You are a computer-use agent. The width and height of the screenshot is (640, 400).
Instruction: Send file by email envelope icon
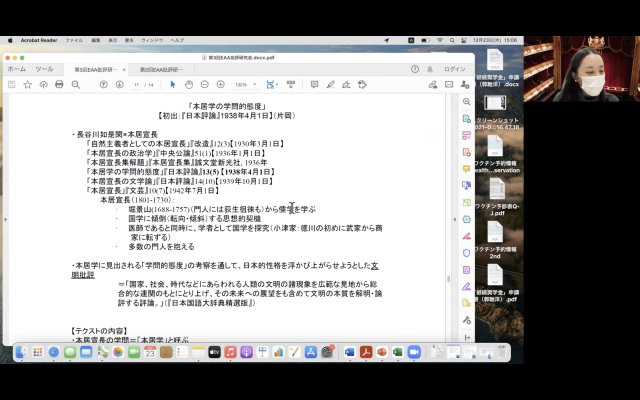(449, 84)
